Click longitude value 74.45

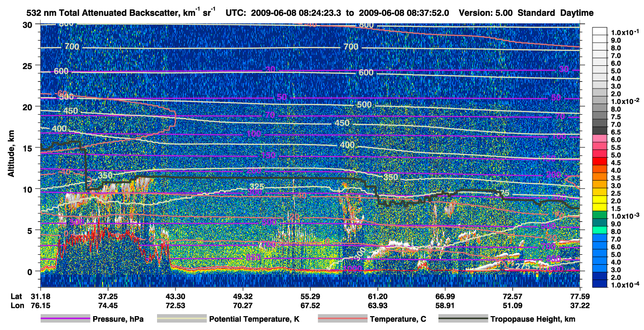tap(107, 305)
